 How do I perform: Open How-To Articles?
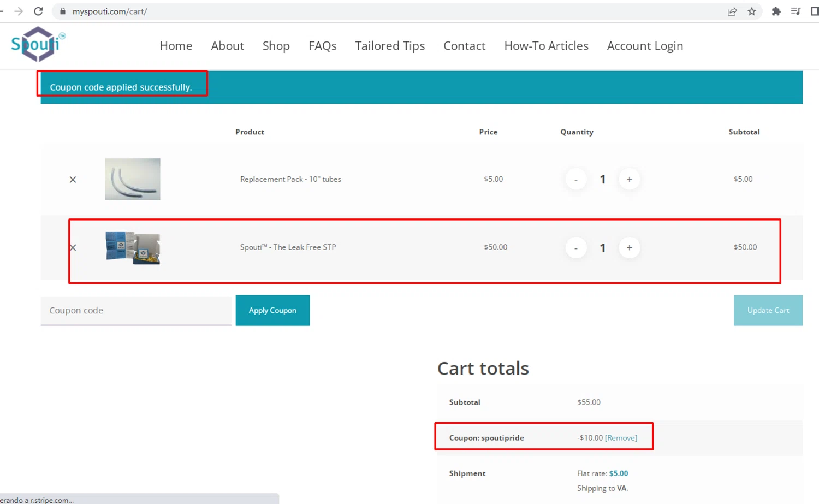tap(546, 46)
